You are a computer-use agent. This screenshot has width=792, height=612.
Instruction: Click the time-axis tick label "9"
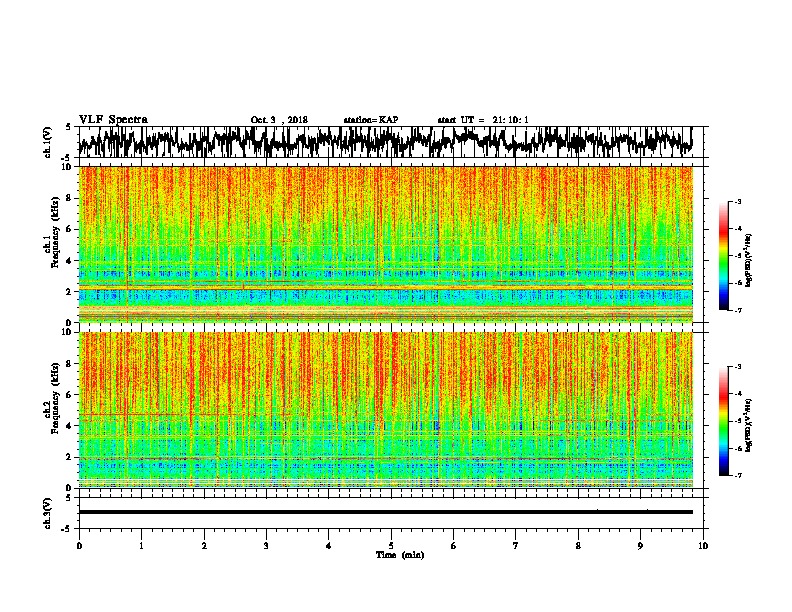(x=640, y=546)
